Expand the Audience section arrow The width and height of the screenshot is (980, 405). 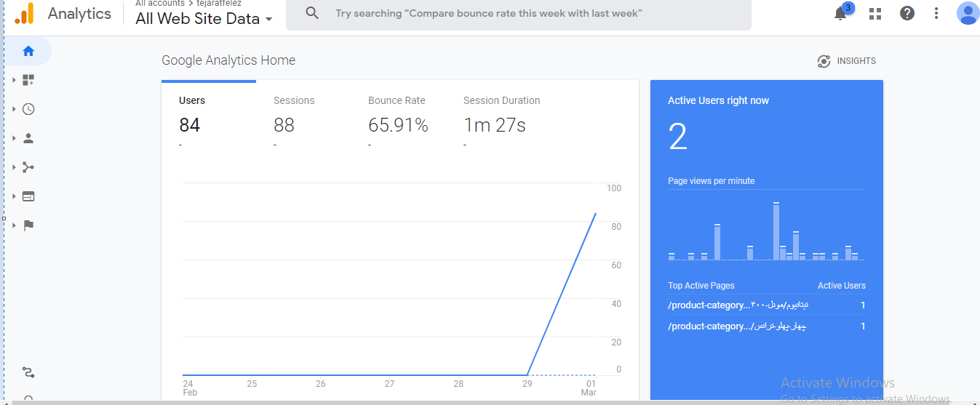pos(14,138)
